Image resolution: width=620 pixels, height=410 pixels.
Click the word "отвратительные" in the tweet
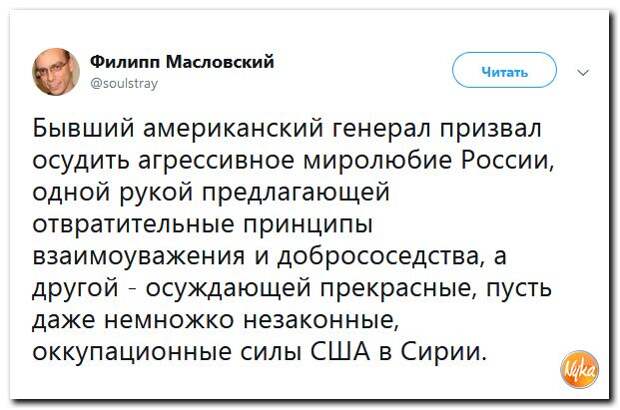pyautogui.click(x=133, y=225)
